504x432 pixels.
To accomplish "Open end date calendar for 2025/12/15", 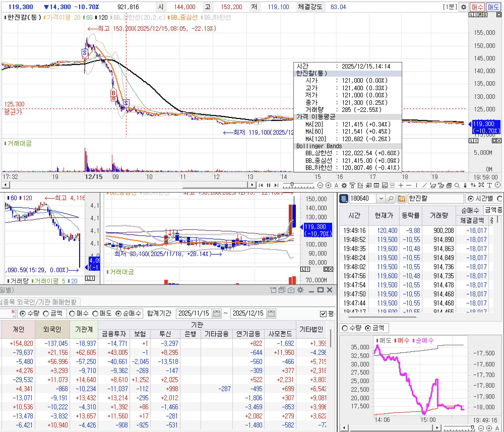I will [x=271, y=314].
